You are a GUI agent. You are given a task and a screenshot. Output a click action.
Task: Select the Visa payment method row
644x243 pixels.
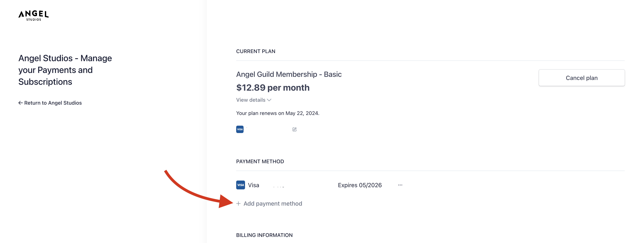pyautogui.click(x=319, y=185)
